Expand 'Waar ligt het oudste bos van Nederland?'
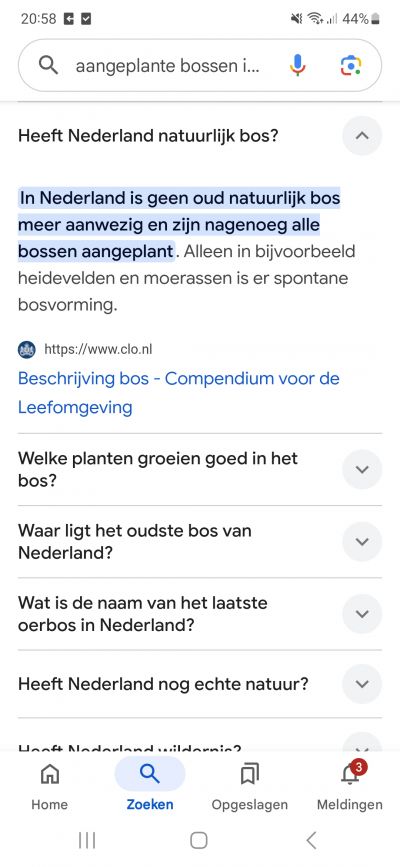This screenshot has height=867, width=400. 362,541
